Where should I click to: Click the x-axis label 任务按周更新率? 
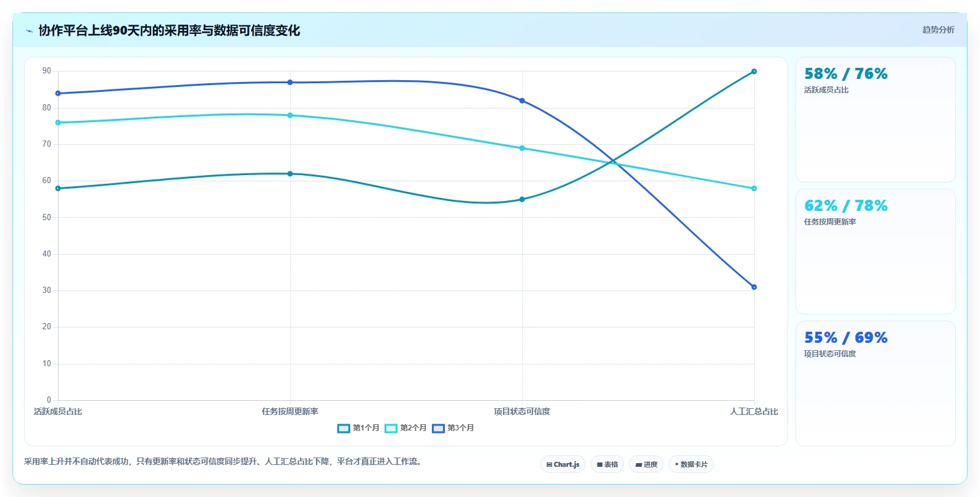coord(290,411)
